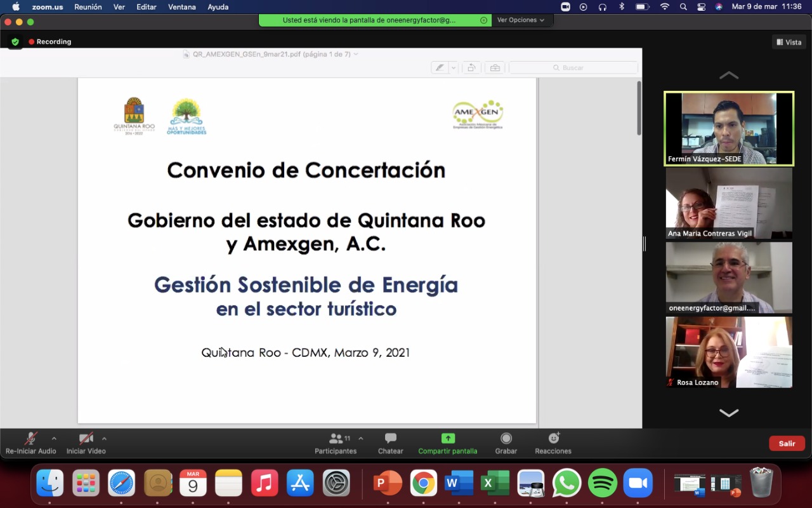Viewport: 812px width, 508px height.
Task: Open the Trash in the Dock
Action: [761, 483]
